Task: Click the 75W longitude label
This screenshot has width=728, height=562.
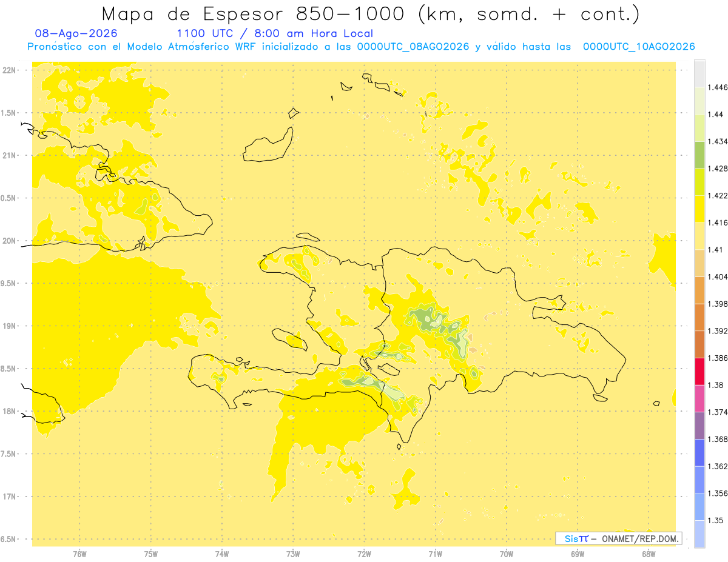Action: (x=151, y=554)
